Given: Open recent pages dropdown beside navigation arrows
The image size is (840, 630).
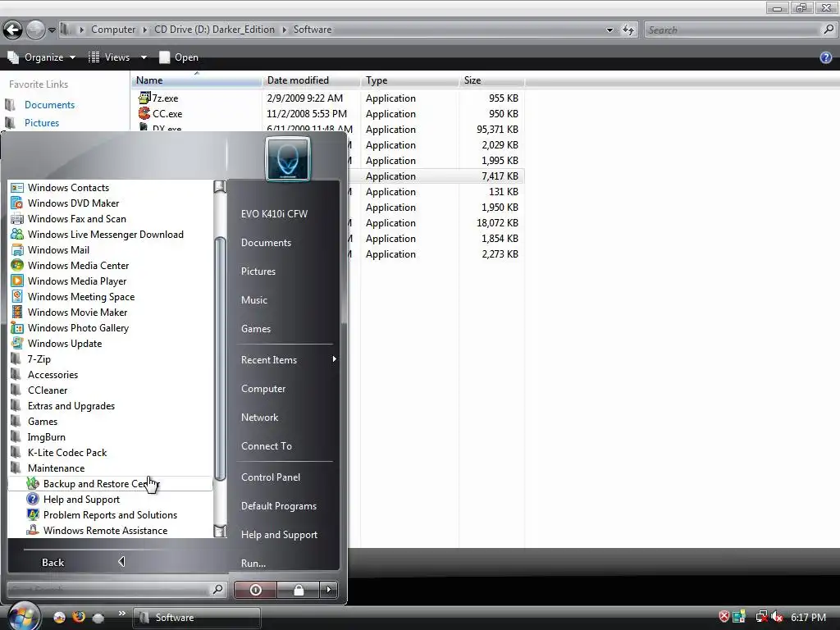Looking at the screenshot, I should point(52,30).
